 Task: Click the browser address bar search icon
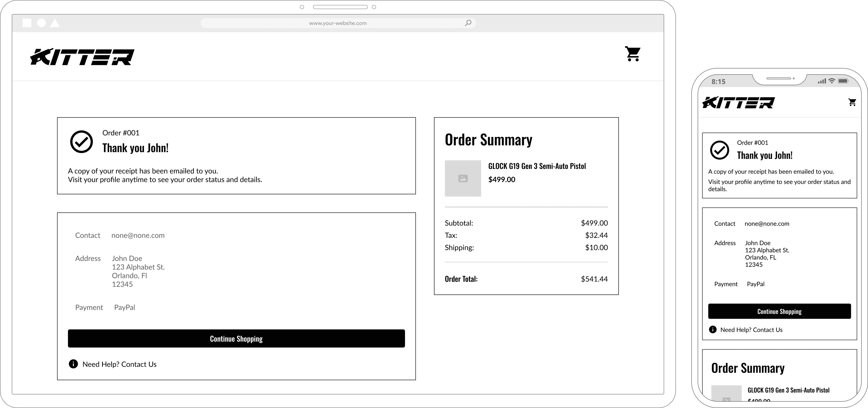pos(468,23)
